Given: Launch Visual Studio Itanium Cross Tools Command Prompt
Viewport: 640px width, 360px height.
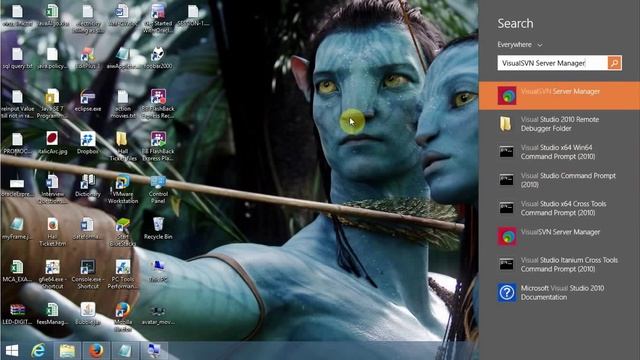Looking at the screenshot, I should (559, 264).
